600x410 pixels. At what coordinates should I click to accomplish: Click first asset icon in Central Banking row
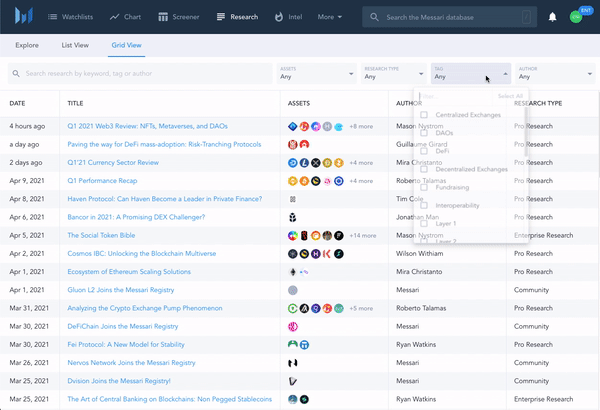(293, 399)
